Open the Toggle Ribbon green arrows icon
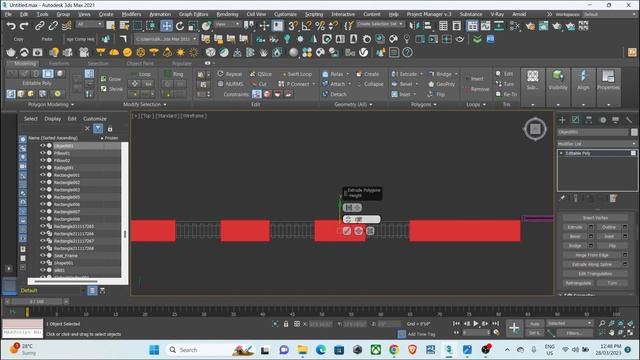 pyautogui.click(x=477, y=39)
